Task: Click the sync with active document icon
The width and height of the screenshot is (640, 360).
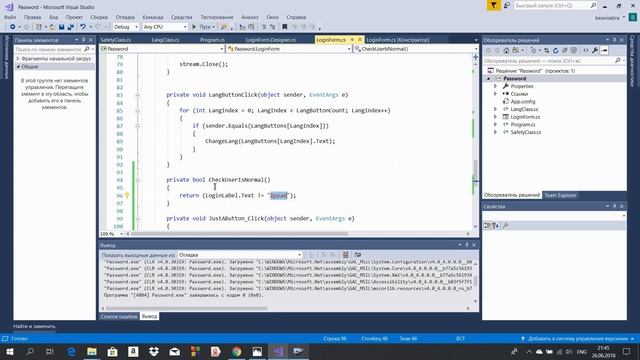Action: 546,51
